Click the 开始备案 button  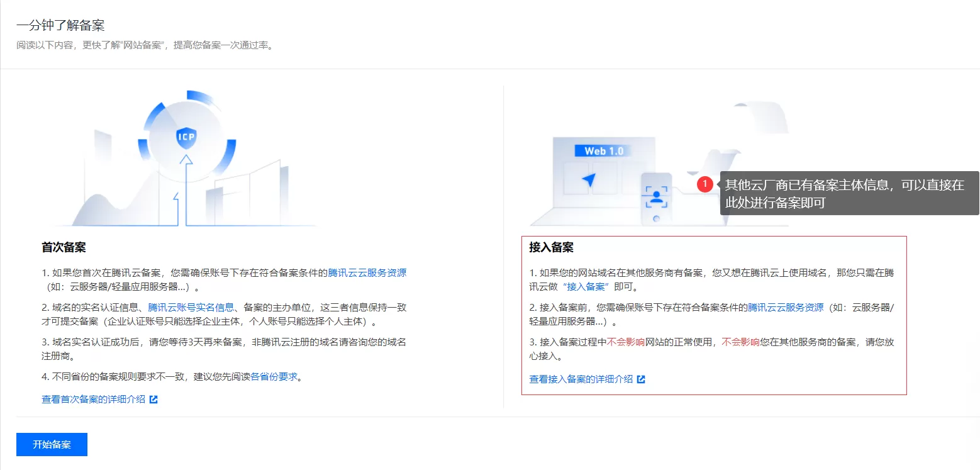[52, 444]
